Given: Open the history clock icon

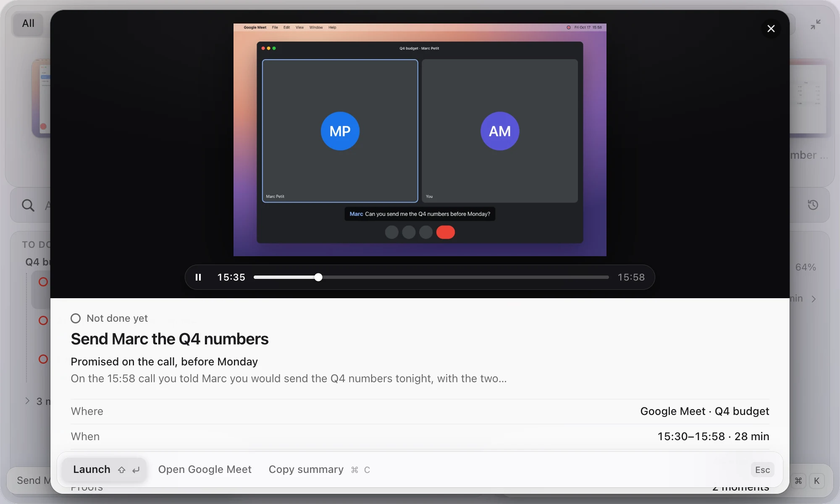Looking at the screenshot, I should click(x=813, y=205).
